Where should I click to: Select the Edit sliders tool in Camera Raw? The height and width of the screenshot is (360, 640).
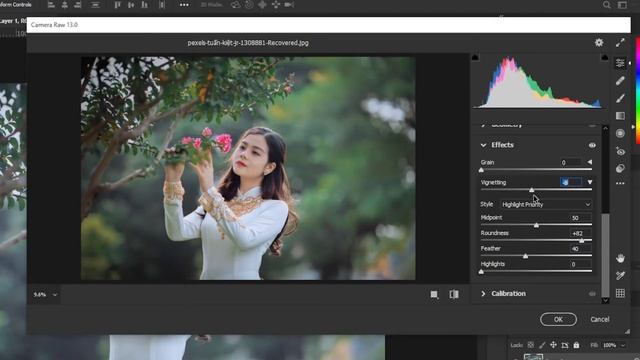[x=620, y=63]
